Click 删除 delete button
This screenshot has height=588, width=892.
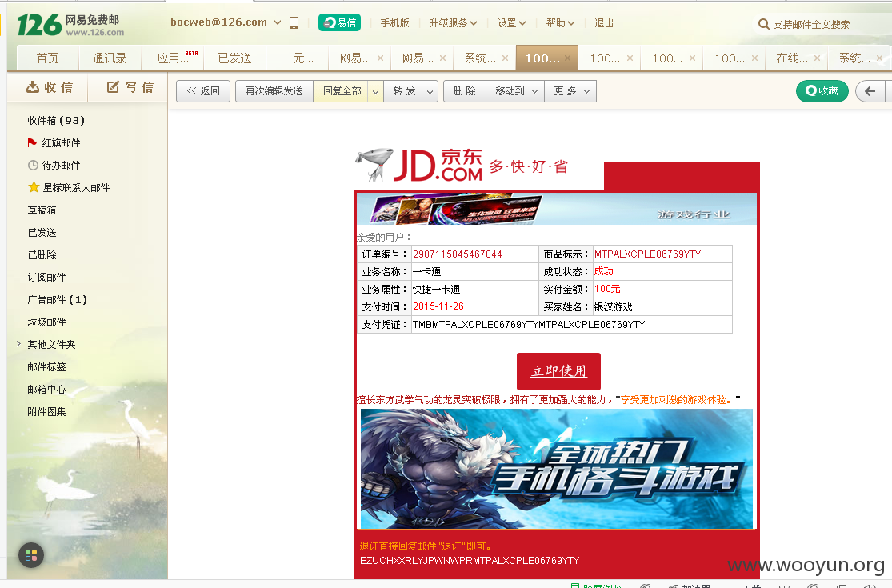pyautogui.click(x=465, y=91)
